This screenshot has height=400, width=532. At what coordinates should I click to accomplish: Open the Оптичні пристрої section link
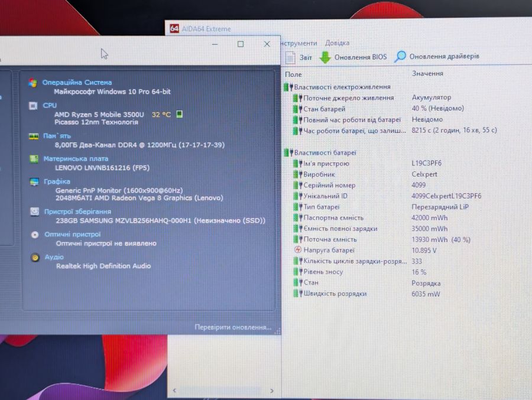pos(73,234)
